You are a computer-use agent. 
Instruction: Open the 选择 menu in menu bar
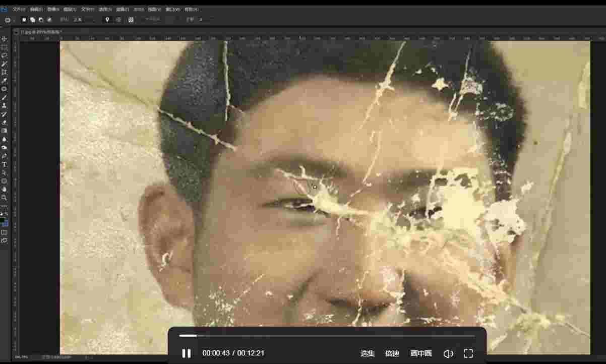click(x=104, y=9)
